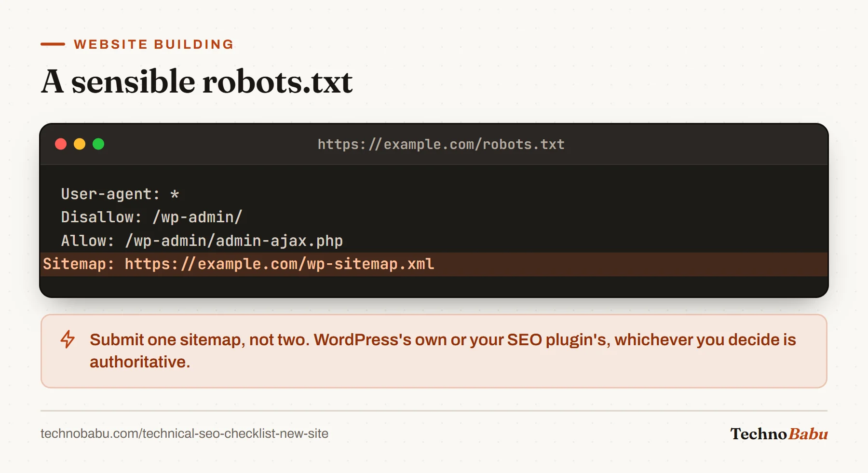Click the lightning bolt icon in the tip box
868x473 pixels.
click(68, 339)
